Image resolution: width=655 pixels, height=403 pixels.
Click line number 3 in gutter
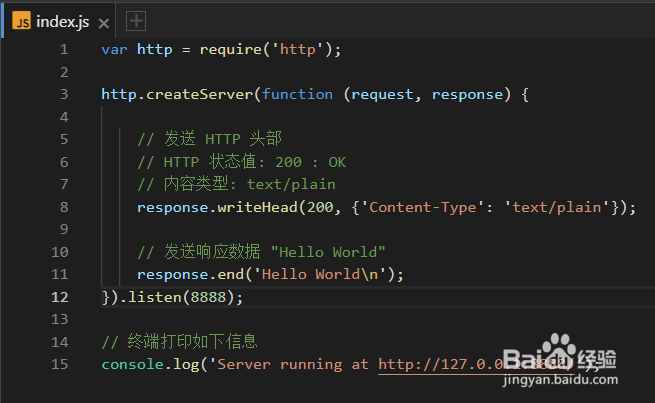tap(64, 94)
